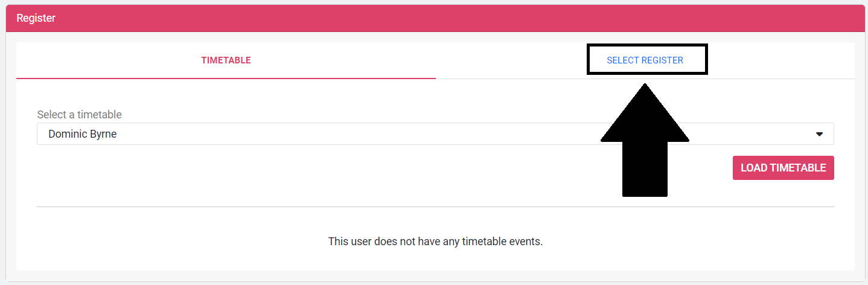Image resolution: width=868 pixels, height=285 pixels.
Task: Click the black highlight box's left border
Action: click(589, 59)
